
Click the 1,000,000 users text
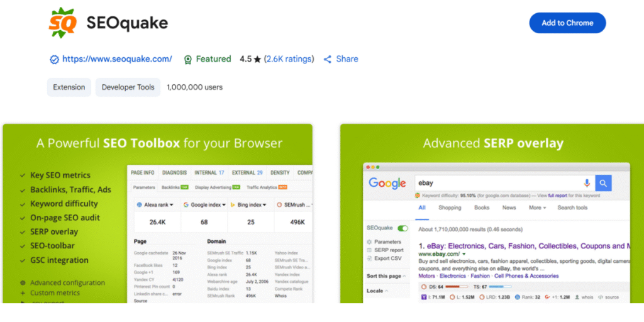(x=195, y=87)
